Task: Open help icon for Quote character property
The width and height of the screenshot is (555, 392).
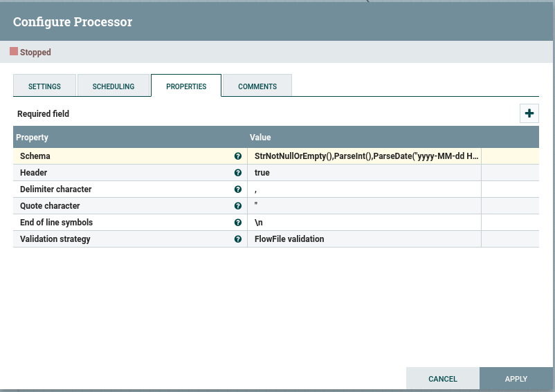Action: [x=238, y=206]
